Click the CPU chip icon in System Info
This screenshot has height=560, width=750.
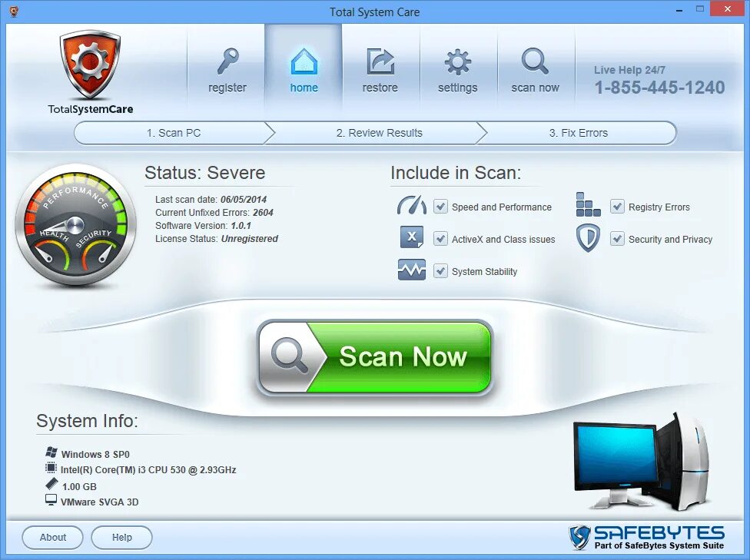coord(51,468)
